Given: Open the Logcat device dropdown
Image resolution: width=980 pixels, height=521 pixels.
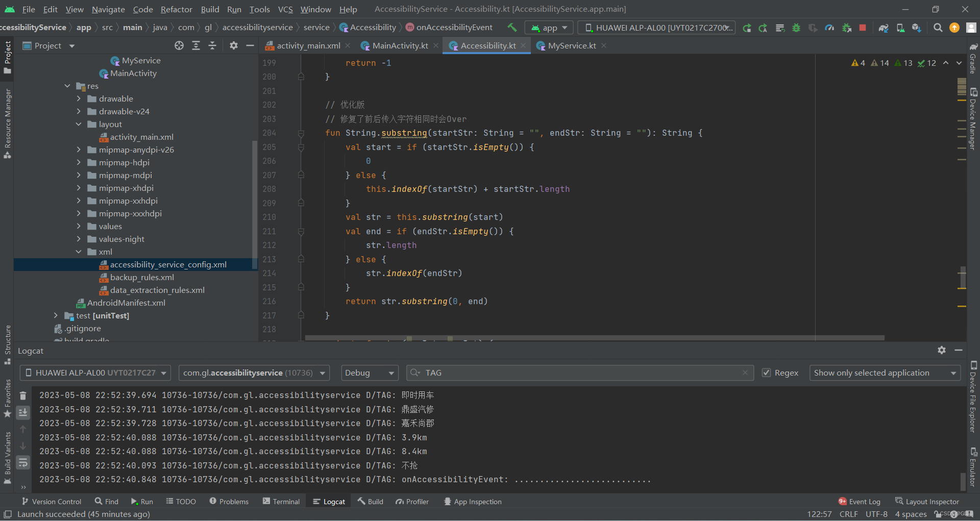Looking at the screenshot, I should (95, 373).
